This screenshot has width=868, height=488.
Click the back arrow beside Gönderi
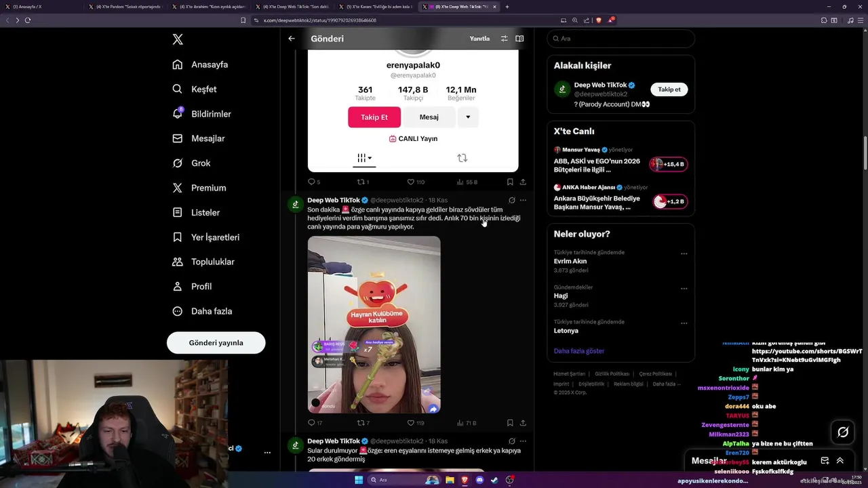click(292, 39)
